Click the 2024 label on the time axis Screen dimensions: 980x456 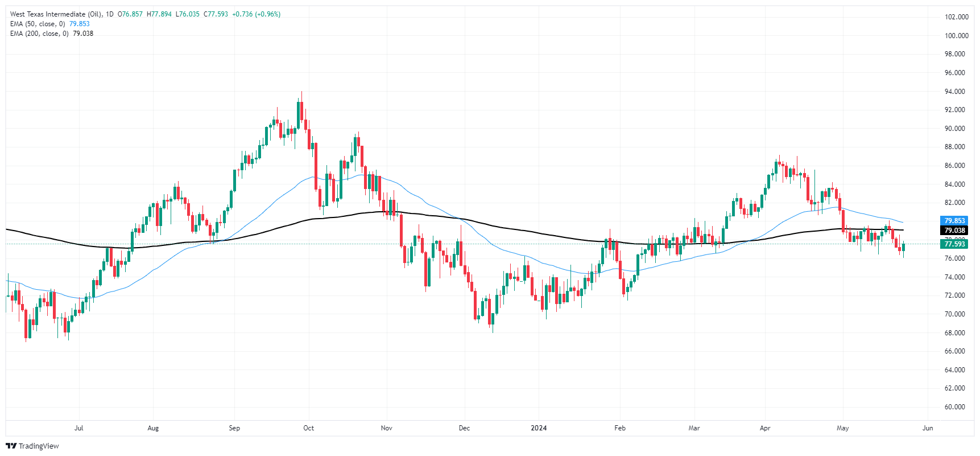(539, 428)
